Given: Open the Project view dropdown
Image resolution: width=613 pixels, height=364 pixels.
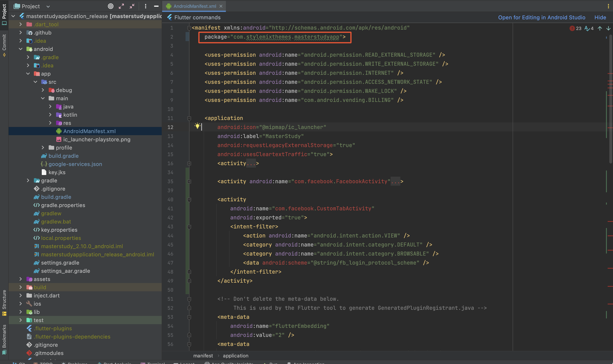Looking at the screenshot, I should click(x=48, y=6).
